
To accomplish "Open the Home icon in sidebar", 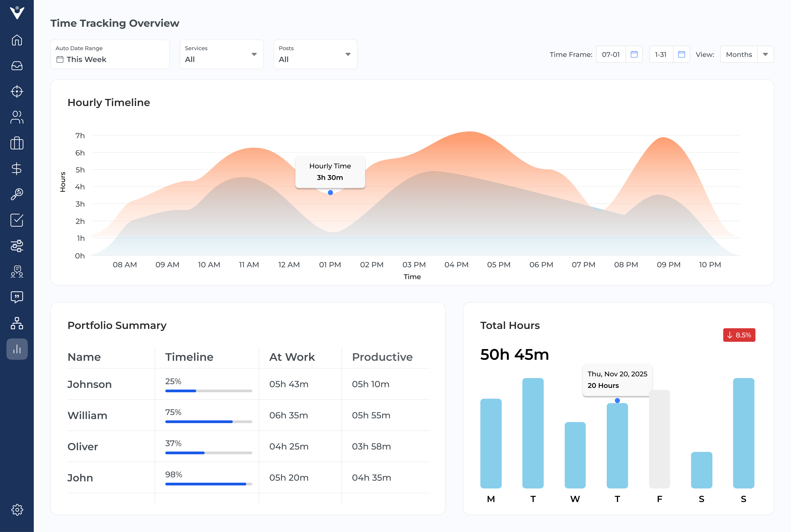I will pos(17,40).
